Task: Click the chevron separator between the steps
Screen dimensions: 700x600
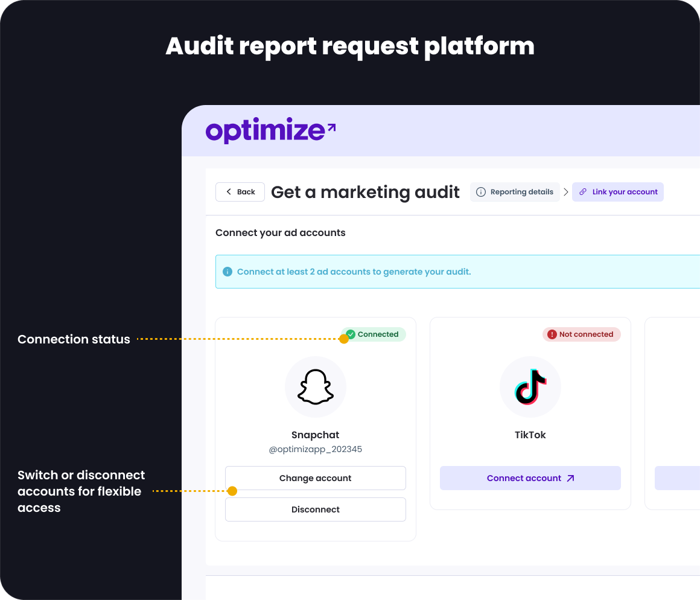Action: [566, 192]
